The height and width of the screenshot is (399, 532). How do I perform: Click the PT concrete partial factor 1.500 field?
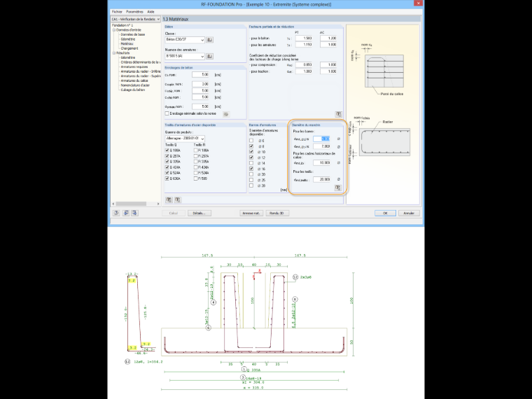(304, 38)
